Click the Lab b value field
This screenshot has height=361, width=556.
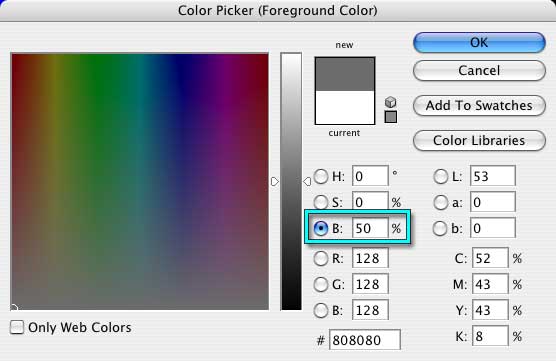[x=493, y=228]
